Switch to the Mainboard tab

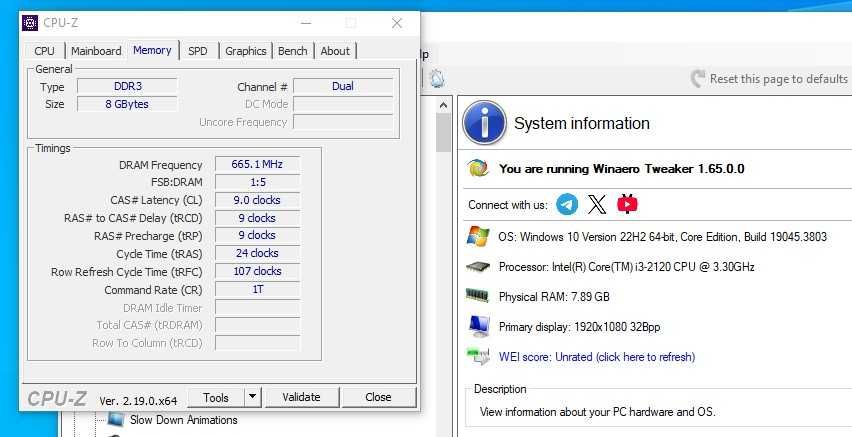96,51
